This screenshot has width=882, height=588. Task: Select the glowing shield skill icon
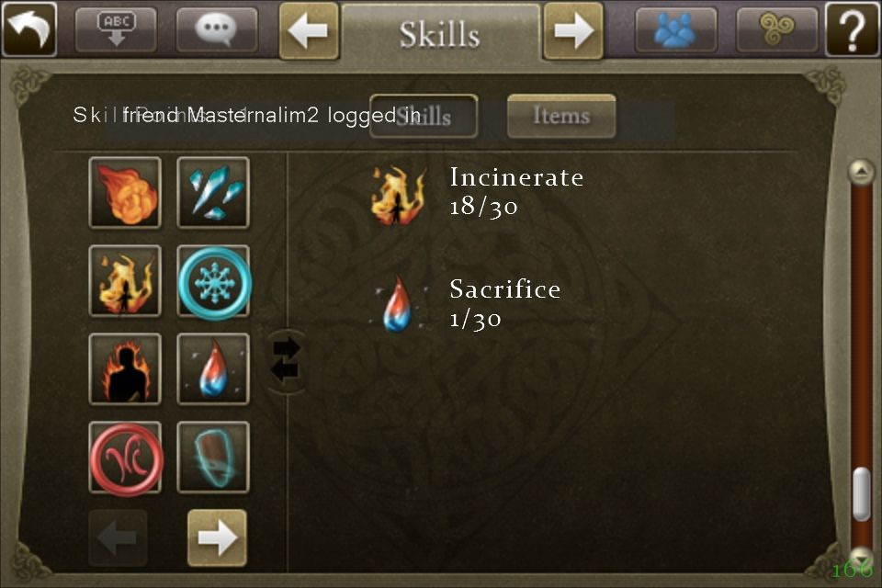[x=213, y=458]
